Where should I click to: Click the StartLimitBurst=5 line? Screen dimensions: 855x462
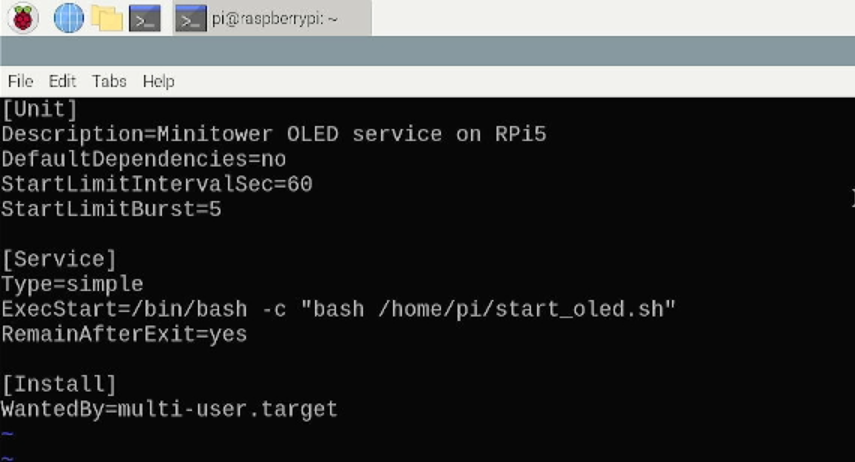click(111, 209)
